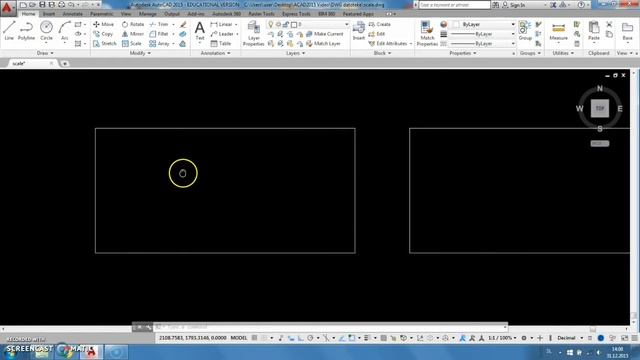Switch to the Manage ribbon tab
Image resolution: width=640 pixels, height=360 pixels.
[x=148, y=14]
